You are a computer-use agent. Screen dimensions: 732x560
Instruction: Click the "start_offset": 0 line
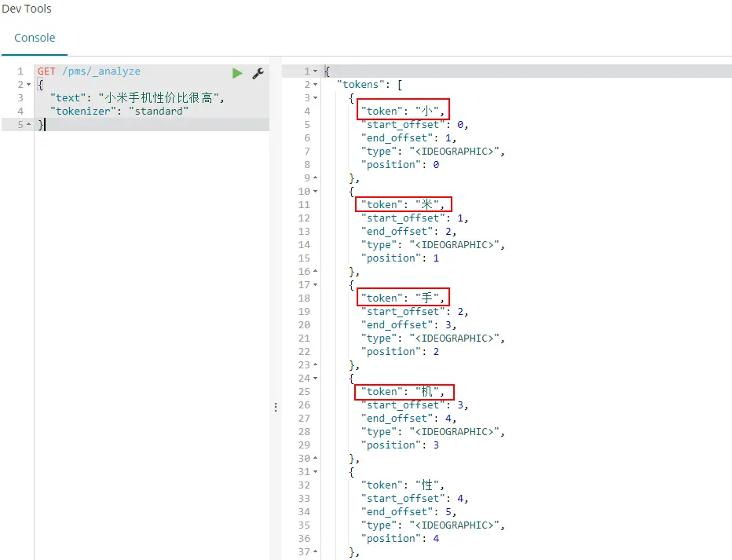point(415,125)
